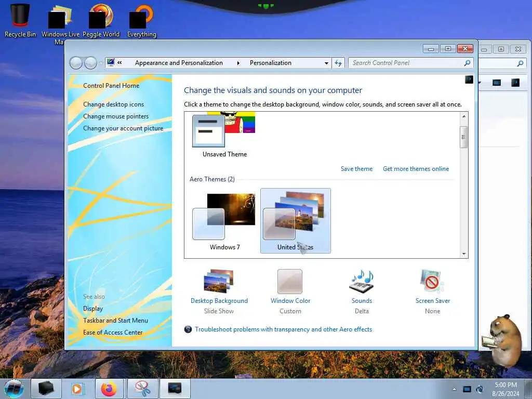Screen dimensions: 532x399
Task: Click the theme list scroll down arrow
Action: click(464, 254)
